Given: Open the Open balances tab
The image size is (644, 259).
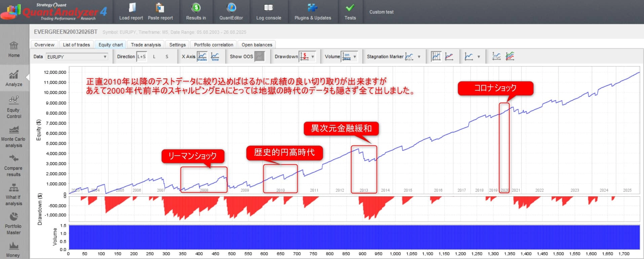Looking at the screenshot, I should (x=257, y=44).
